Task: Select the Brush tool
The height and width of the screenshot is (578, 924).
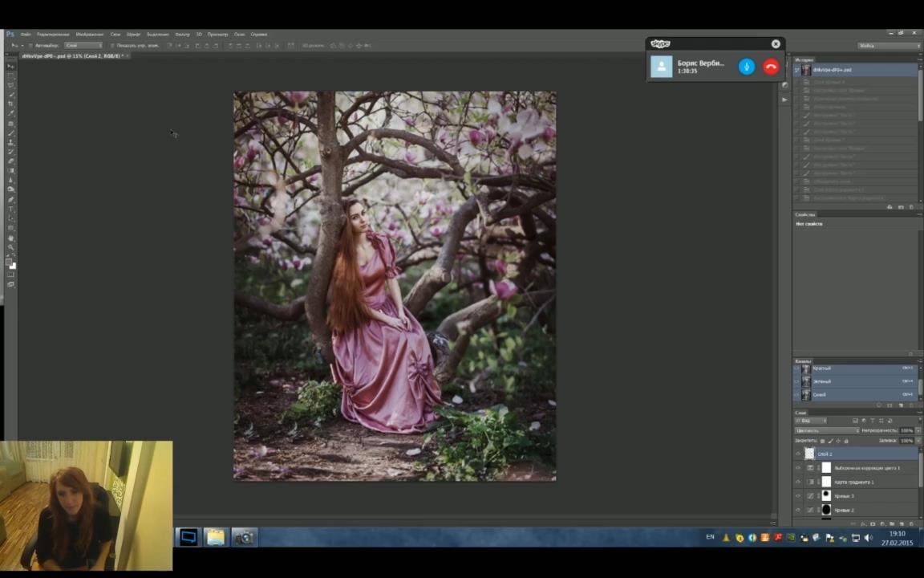Action: (x=10, y=132)
